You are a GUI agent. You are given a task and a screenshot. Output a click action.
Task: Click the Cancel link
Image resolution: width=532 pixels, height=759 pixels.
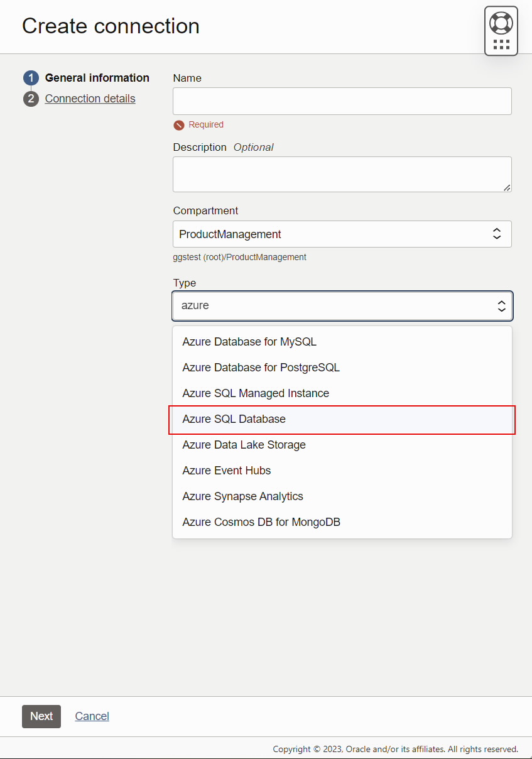[x=92, y=716]
